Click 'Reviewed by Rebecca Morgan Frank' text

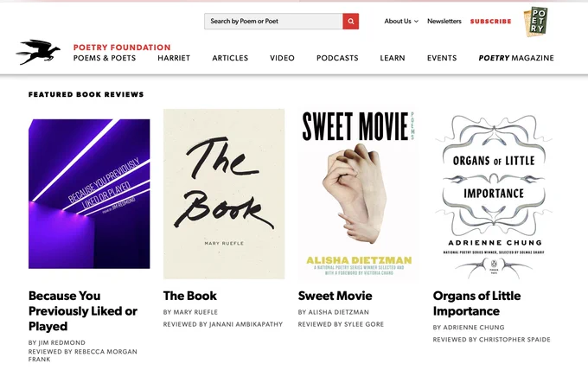tap(83, 355)
